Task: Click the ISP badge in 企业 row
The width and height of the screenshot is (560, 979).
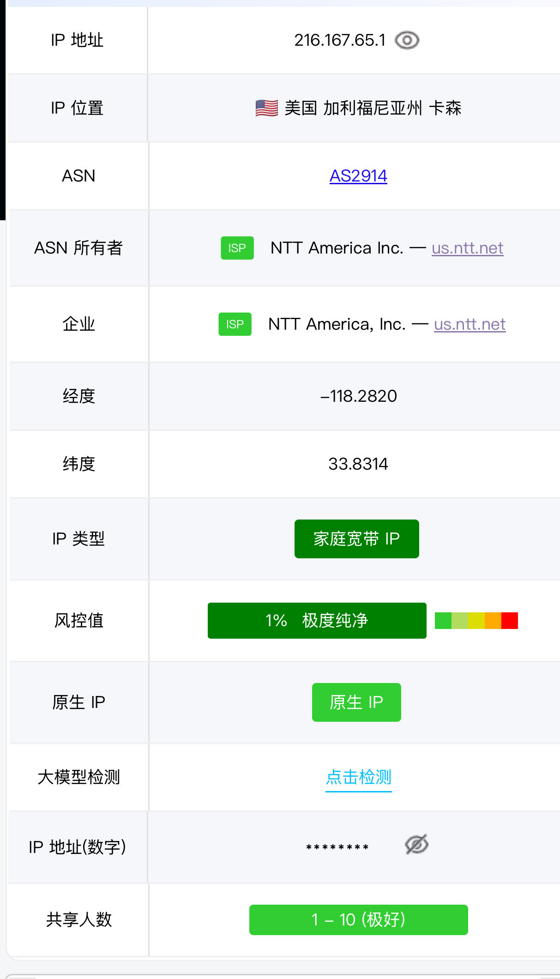Action: (235, 324)
